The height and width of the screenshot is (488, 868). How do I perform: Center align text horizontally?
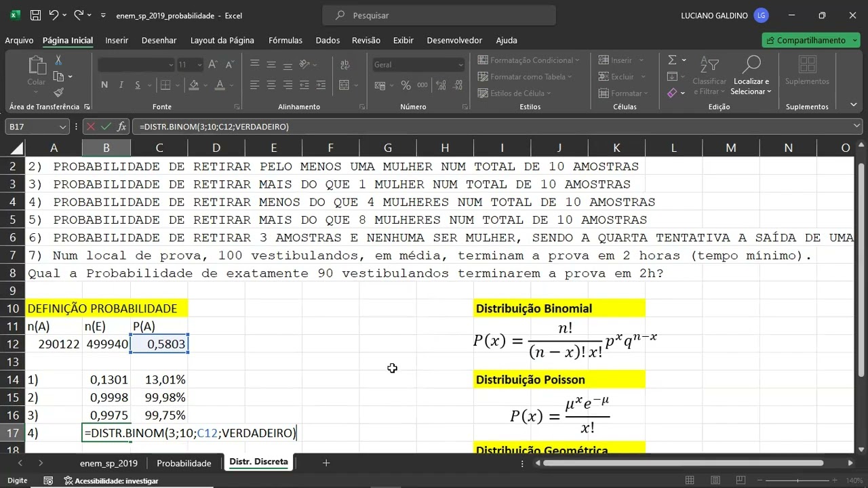point(271,85)
